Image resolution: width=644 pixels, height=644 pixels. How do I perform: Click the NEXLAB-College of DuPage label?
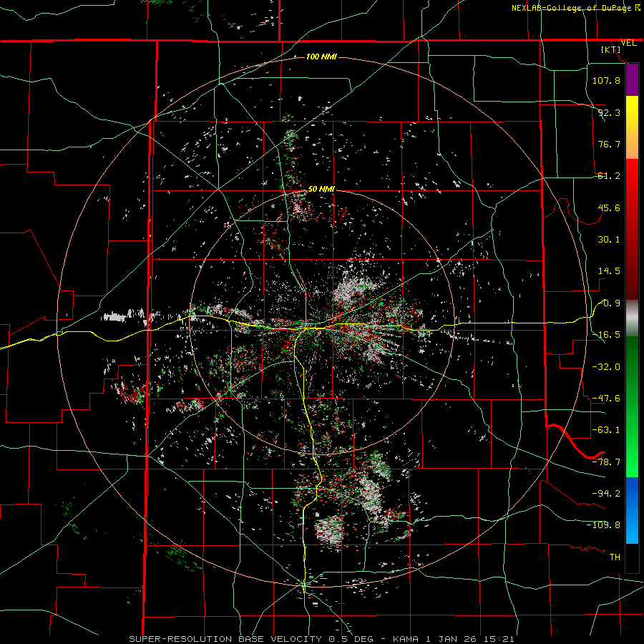pyautogui.click(x=572, y=8)
